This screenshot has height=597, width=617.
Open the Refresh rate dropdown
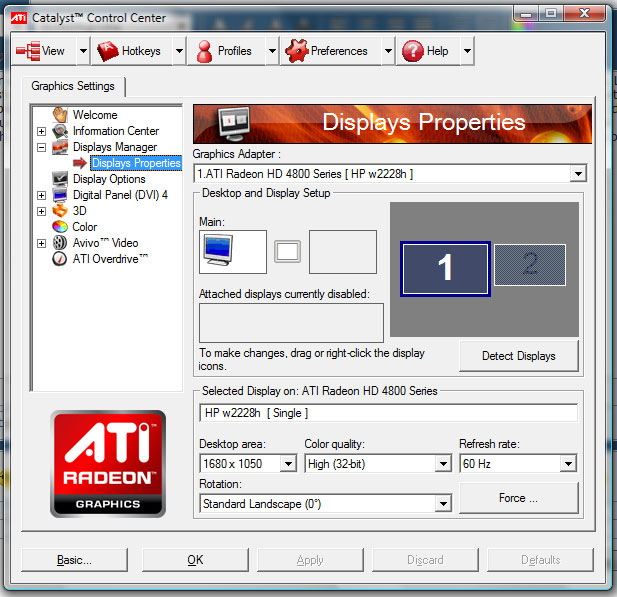pos(568,463)
